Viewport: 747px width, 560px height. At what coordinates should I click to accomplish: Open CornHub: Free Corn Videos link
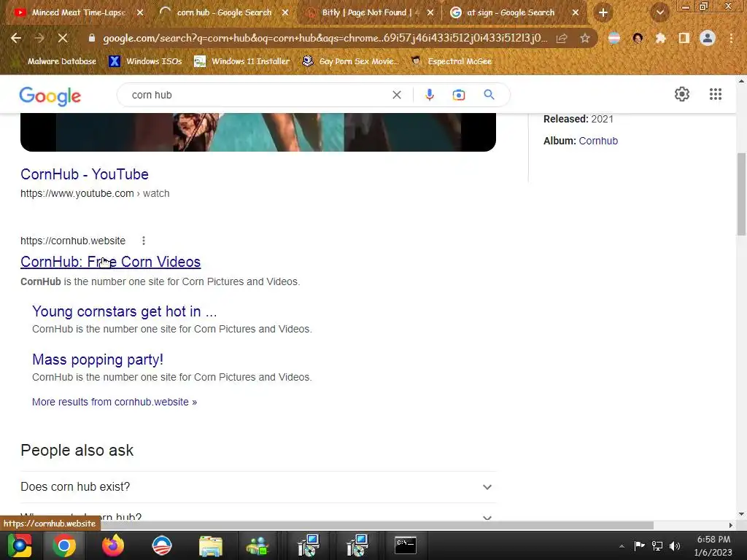pyautogui.click(x=111, y=262)
